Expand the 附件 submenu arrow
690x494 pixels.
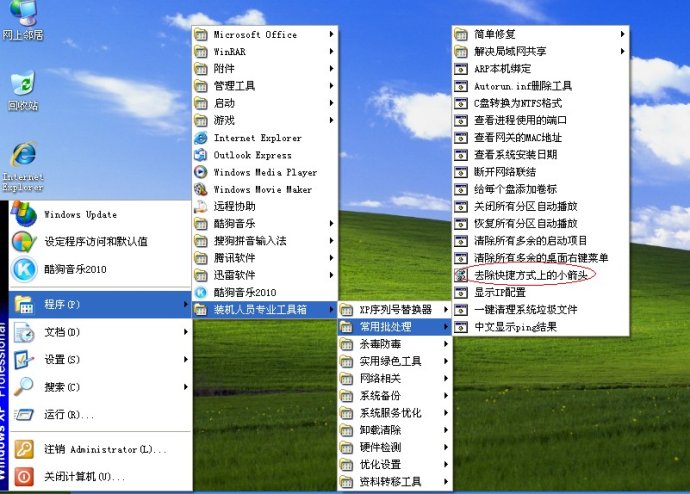point(331,69)
